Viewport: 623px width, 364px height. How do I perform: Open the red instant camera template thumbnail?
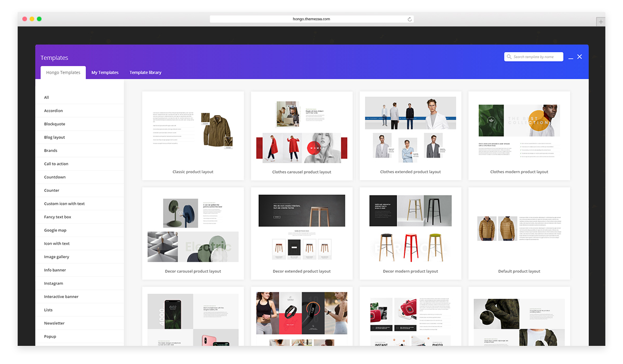(410, 320)
